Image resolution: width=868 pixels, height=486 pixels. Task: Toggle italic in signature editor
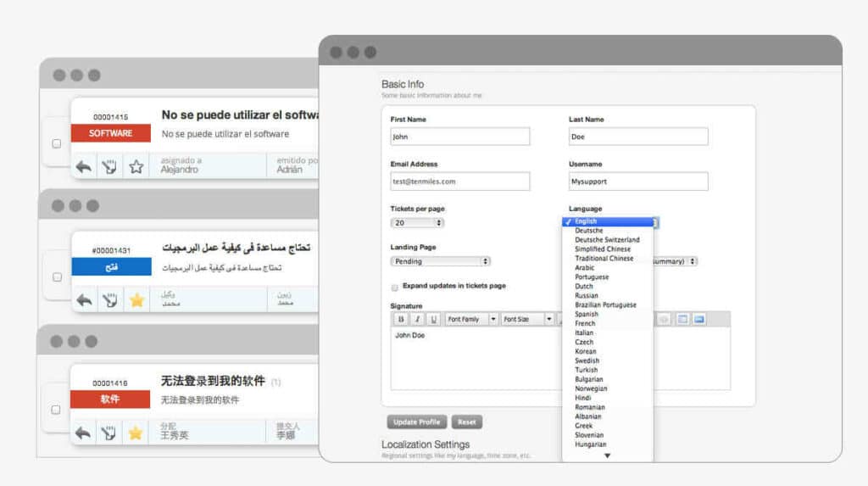[x=417, y=319]
